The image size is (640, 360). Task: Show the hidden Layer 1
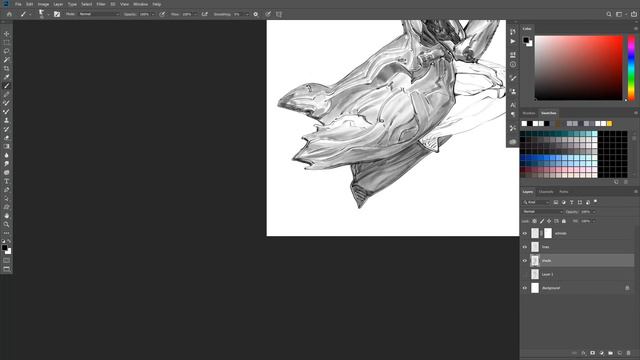pos(525,274)
